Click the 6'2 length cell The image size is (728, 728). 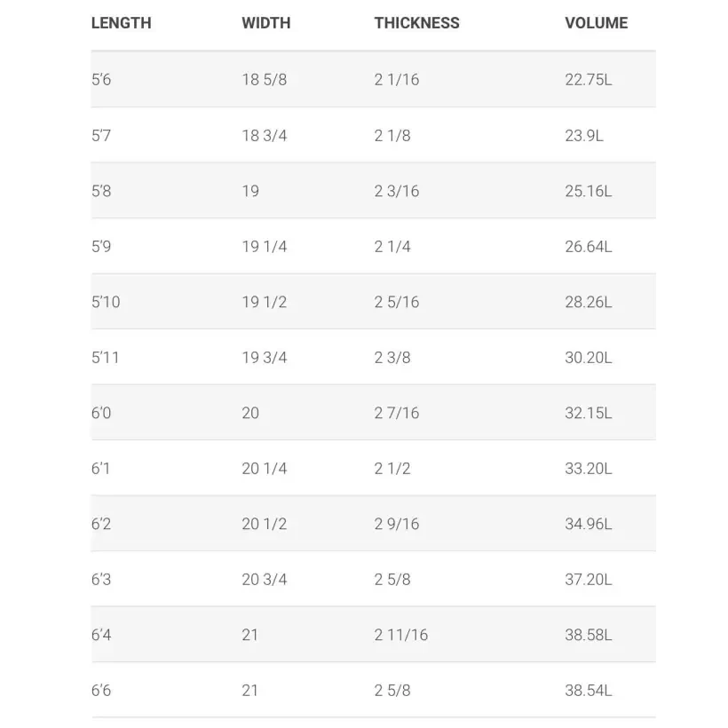pos(101,524)
